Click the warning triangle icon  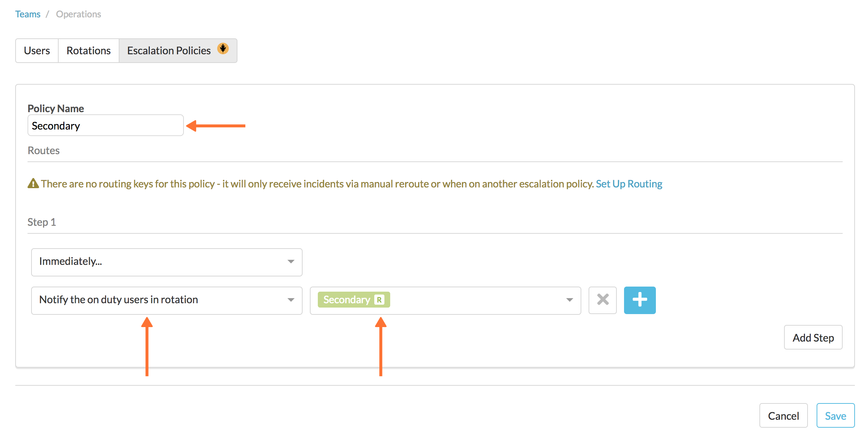tap(33, 183)
